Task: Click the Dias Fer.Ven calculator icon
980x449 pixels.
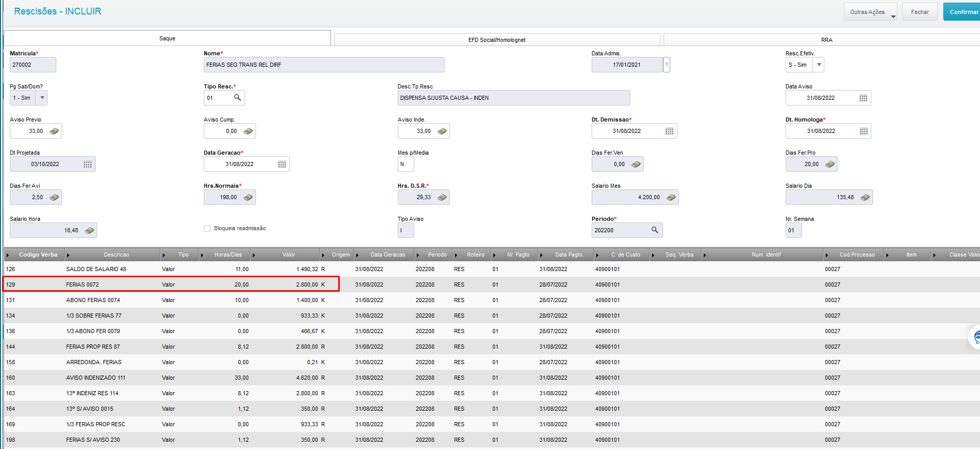Action: pos(636,164)
